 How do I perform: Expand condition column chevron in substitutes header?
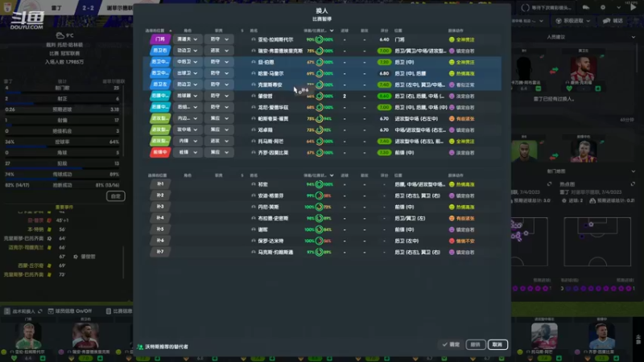coord(332,175)
